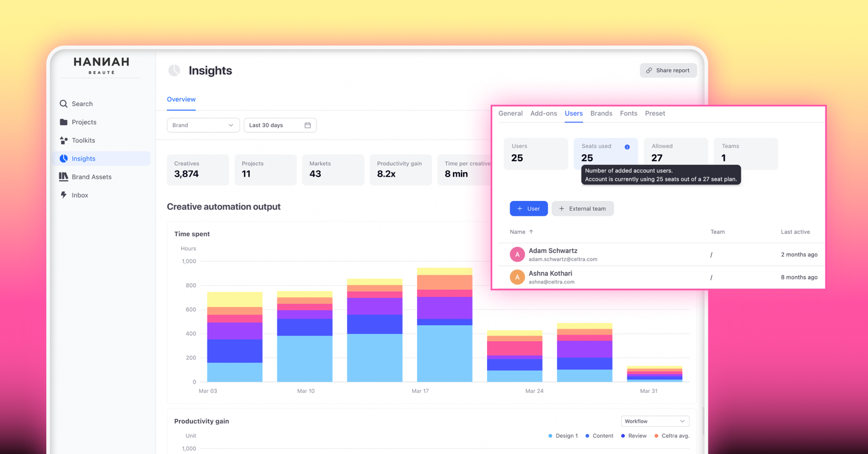Switch to the Brands tab
The width and height of the screenshot is (868, 454).
point(601,113)
